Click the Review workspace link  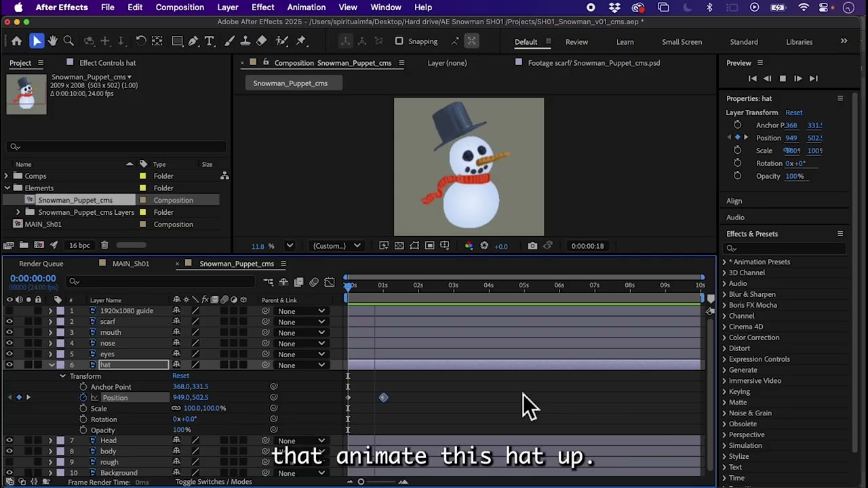pos(576,42)
